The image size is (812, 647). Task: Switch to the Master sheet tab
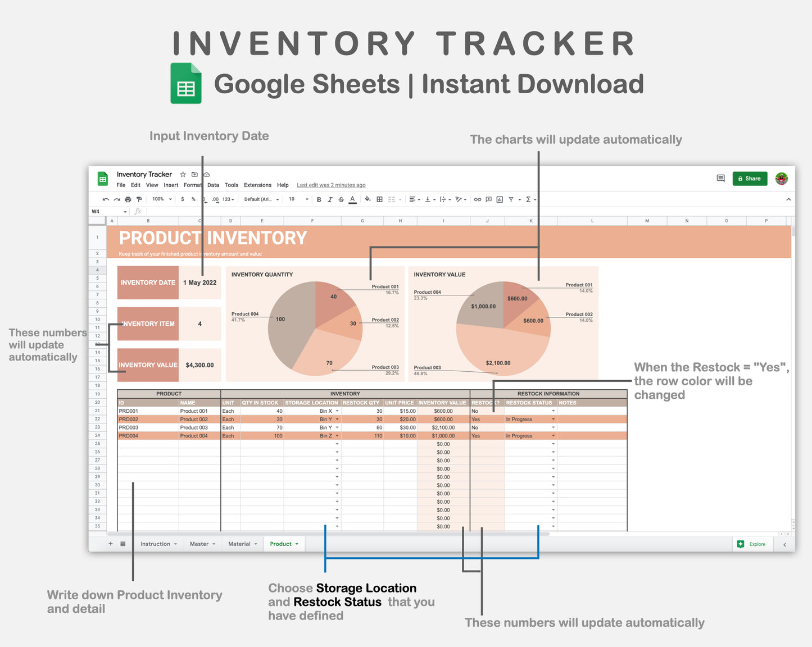pyautogui.click(x=201, y=544)
